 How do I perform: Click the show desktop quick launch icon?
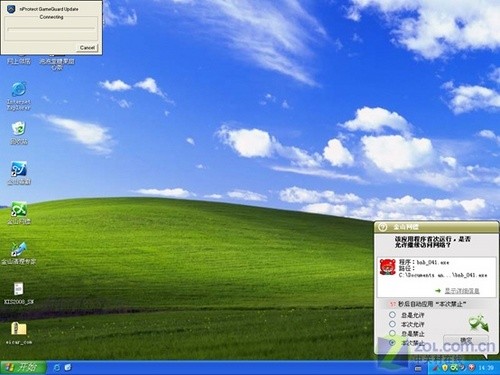pyautogui.click(x=68, y=368)
